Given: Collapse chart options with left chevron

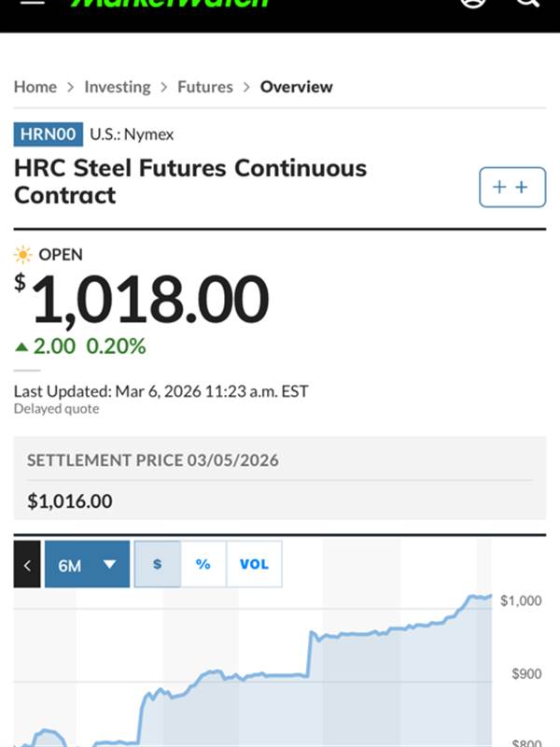Looking at the screenshot, I should pyautogui.click(x=27, y=564).
